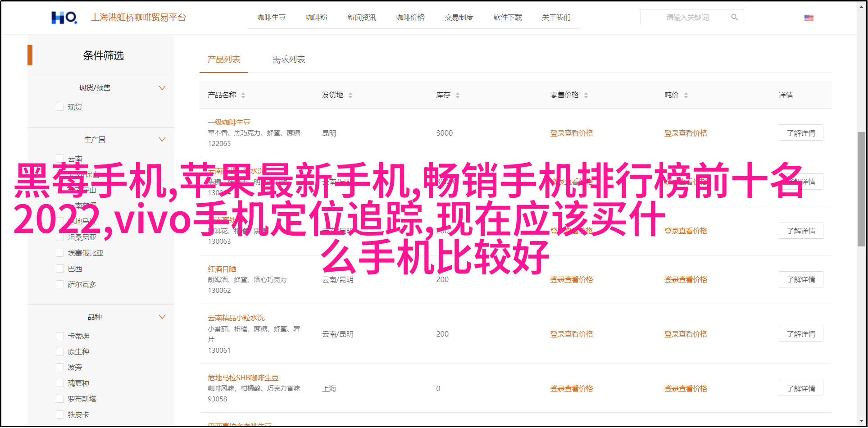Screen dimensions: 868x428
Task: Check the 巴西 checkbox
Action: tap(60, 269)
